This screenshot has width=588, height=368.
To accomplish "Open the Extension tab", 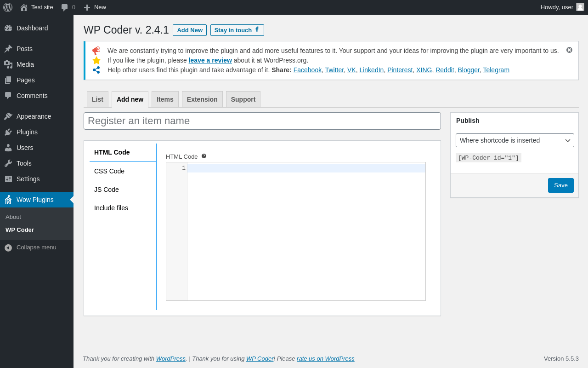I will tap(202, 99).
